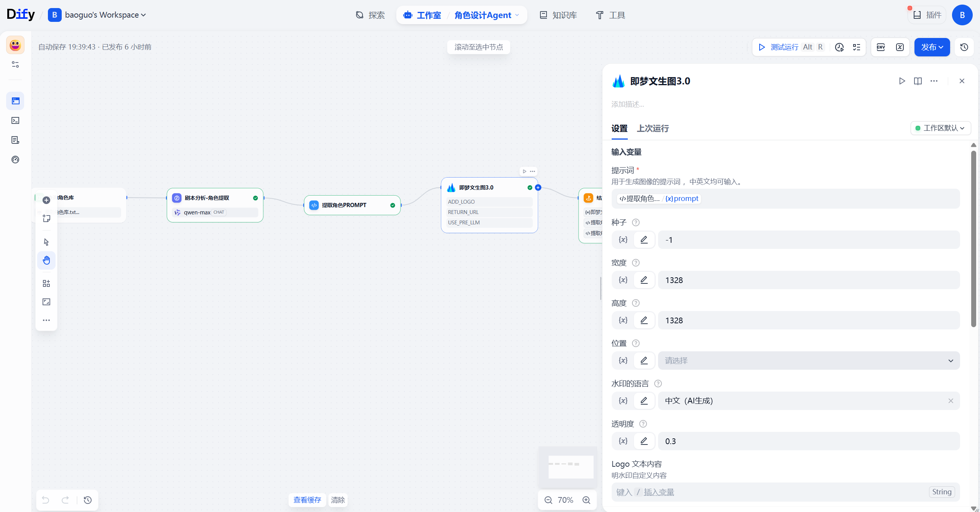Open the monitoring gauge icon in sidebar
The image size is (980, 512).
pos(15,160)
